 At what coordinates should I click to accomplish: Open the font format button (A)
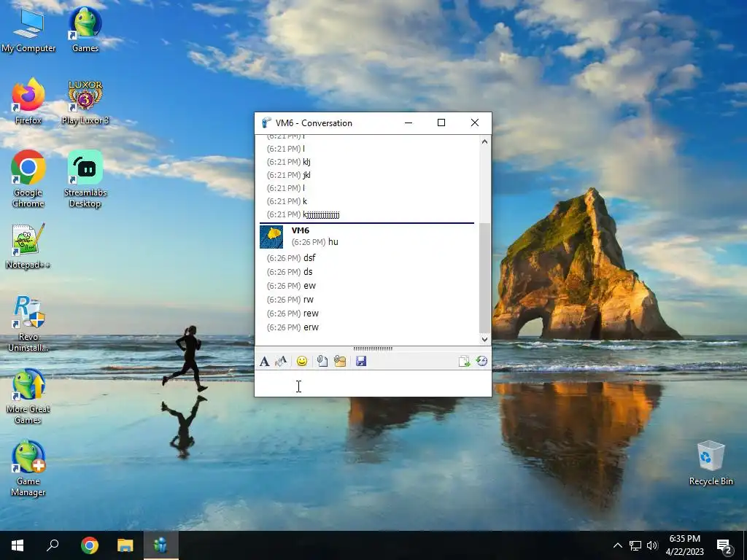264,362
